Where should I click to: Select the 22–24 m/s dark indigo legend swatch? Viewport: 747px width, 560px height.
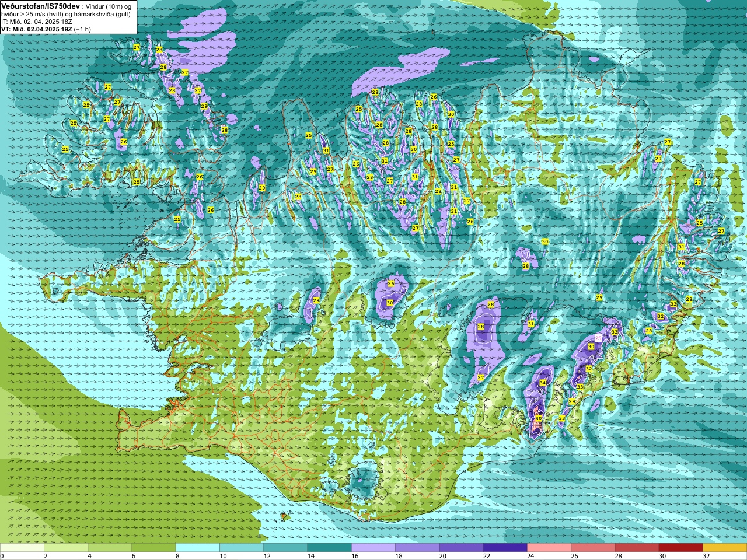(x=505, y=548)
